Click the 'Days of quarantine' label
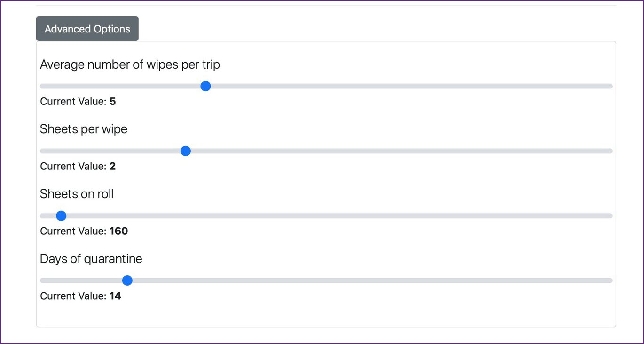 tap(91, 259)
